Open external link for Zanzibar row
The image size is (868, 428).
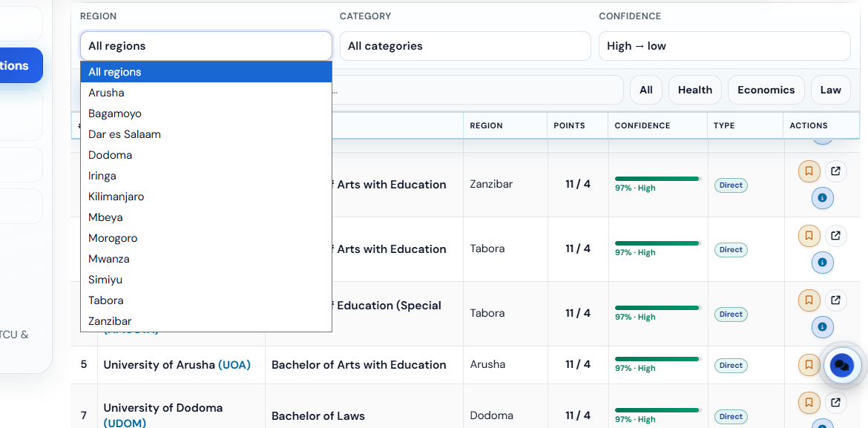tap(836, 171)
